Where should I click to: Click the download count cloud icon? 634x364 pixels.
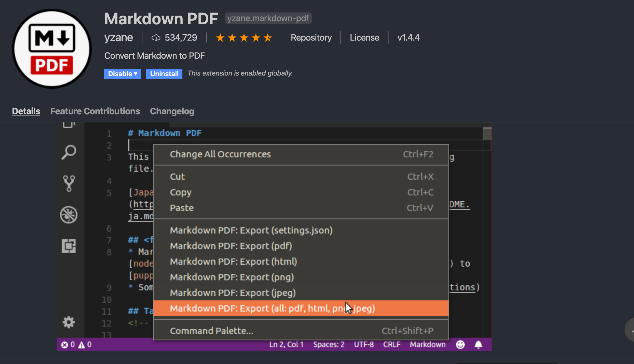pos(156,37)
